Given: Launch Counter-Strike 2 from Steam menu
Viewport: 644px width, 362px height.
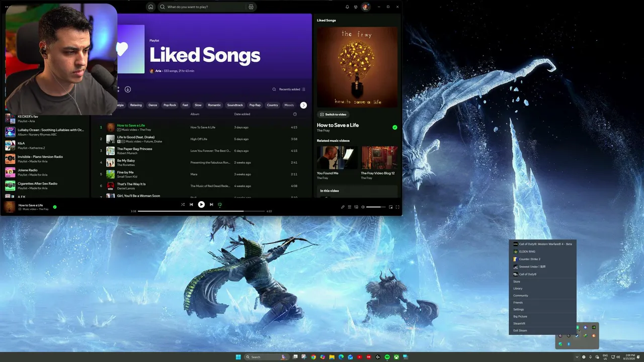Looking at the screenshot, I should click(542, 259).
